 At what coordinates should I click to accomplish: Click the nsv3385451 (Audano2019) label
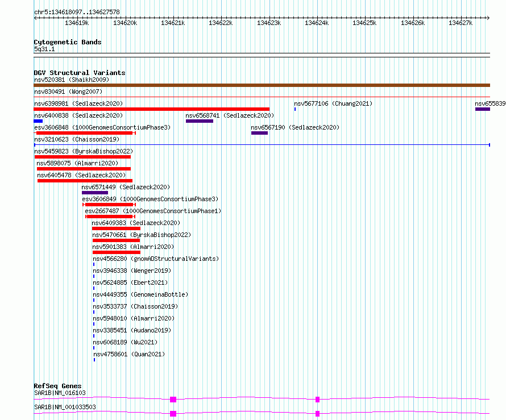[132, 330]
